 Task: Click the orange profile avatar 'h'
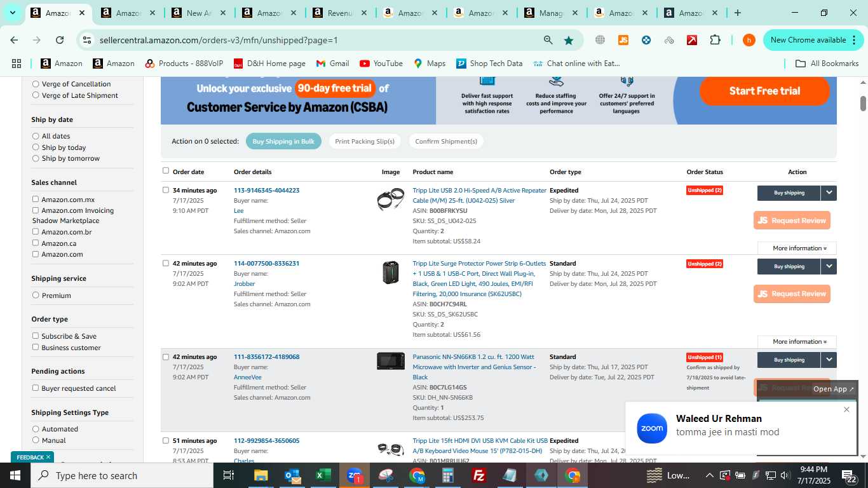[749, 40]
